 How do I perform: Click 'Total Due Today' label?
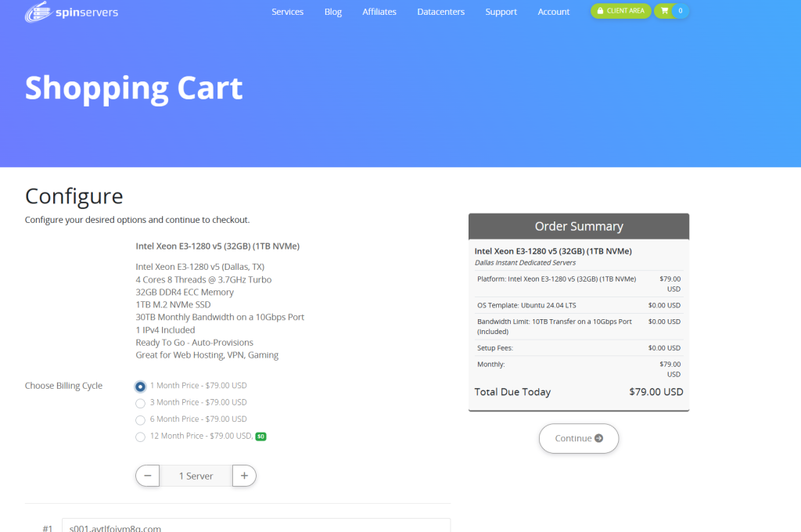(512, 392)
